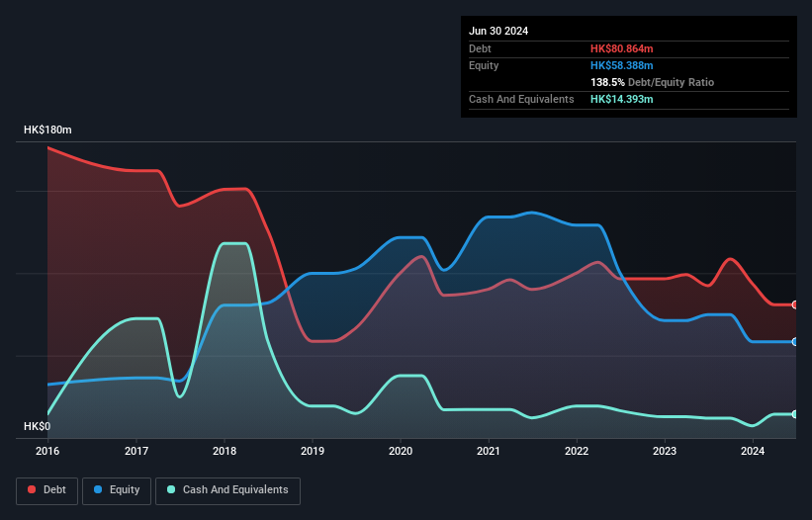This screenshot has width=812, height=520.
Task: Click the 2022 x-axis label
Action: point(577,451)
